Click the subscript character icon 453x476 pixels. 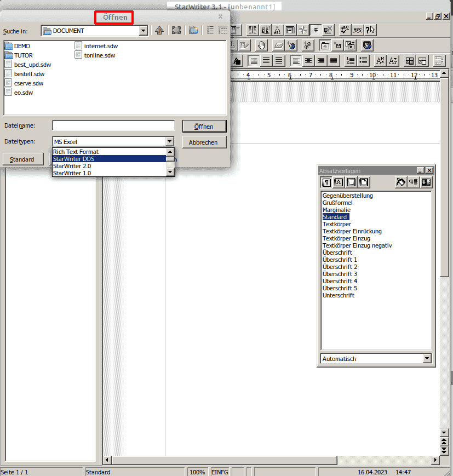pos(393,61)
